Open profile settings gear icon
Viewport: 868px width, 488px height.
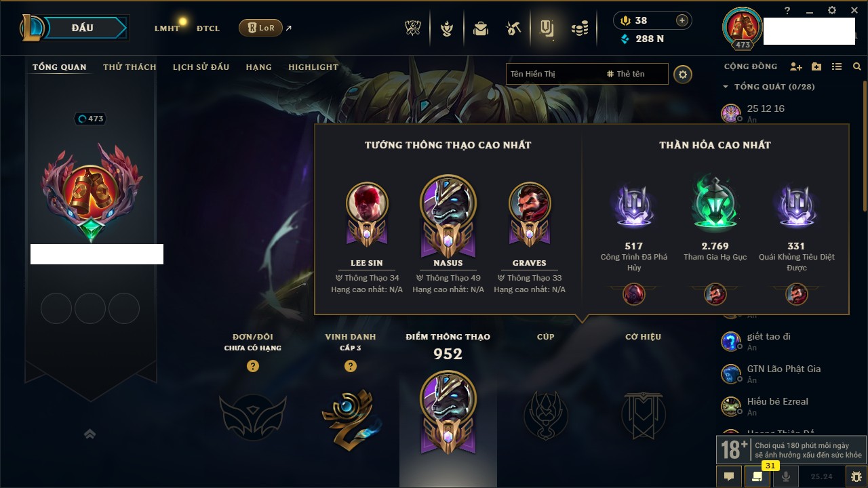[683, 75]
